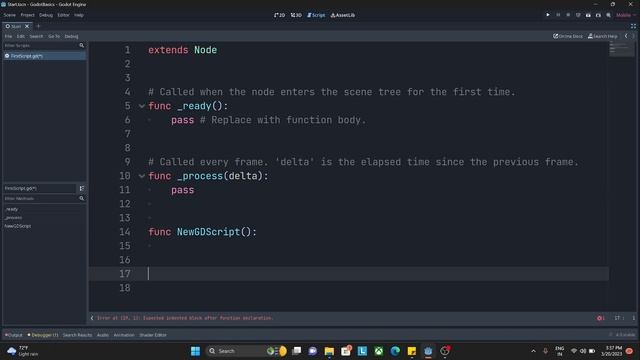
Task: Open File Explorer from the taskbar
Action: pyautogui.click(x=329, y=351)
